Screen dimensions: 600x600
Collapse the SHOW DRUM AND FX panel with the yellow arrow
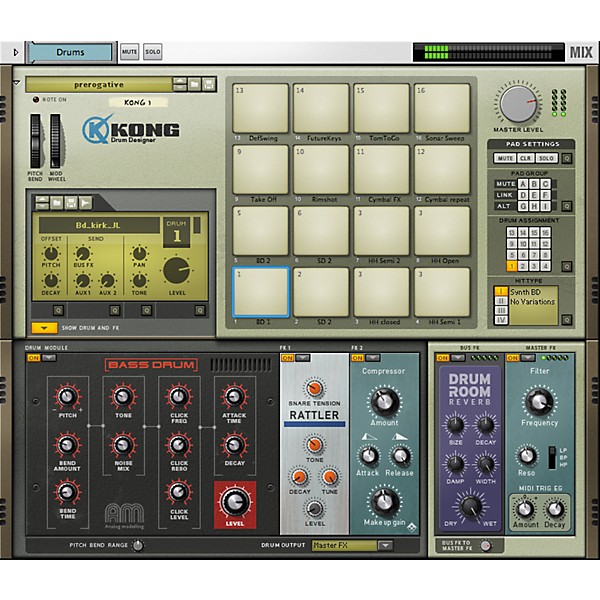point(44,328)
